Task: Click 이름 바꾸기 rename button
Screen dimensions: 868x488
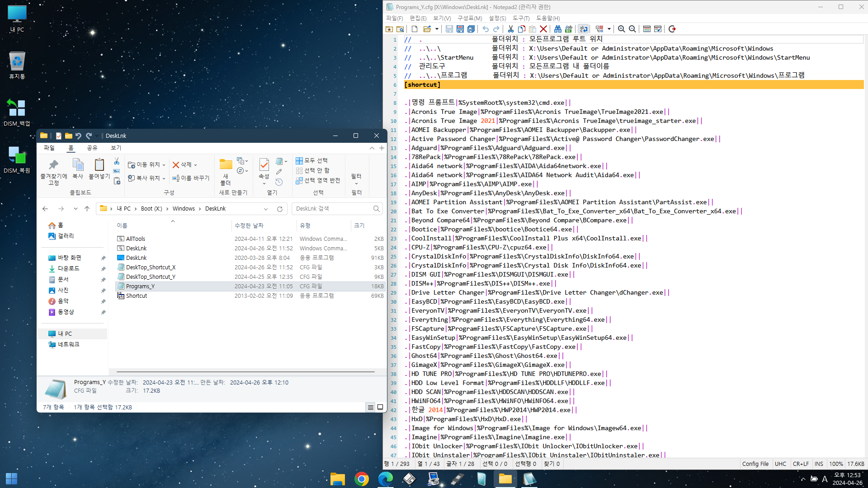Action: coord(190,178)
